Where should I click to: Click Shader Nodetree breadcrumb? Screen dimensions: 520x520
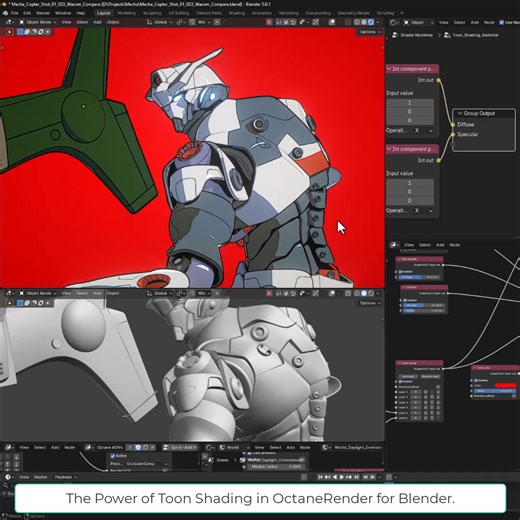[416, 35]
